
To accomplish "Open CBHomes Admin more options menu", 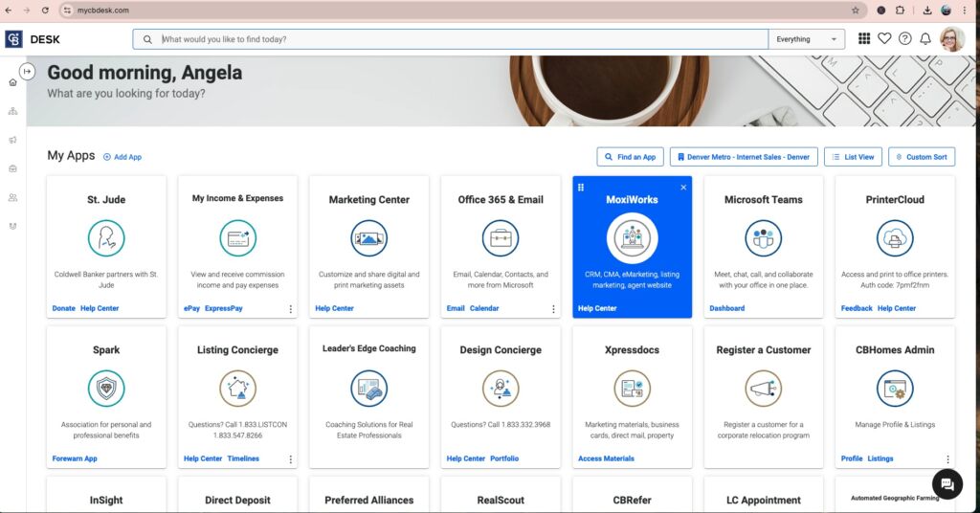I will tap(947, 458).
